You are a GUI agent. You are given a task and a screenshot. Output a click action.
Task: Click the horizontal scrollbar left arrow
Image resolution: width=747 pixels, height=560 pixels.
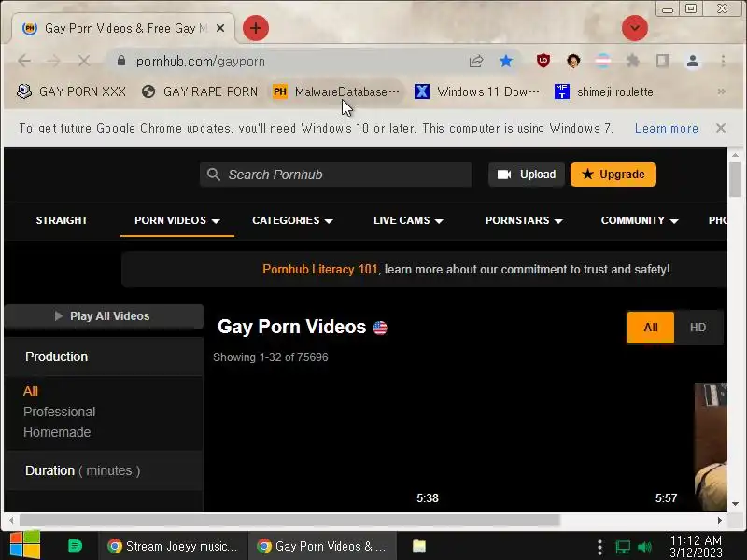[x=11, y=521]
